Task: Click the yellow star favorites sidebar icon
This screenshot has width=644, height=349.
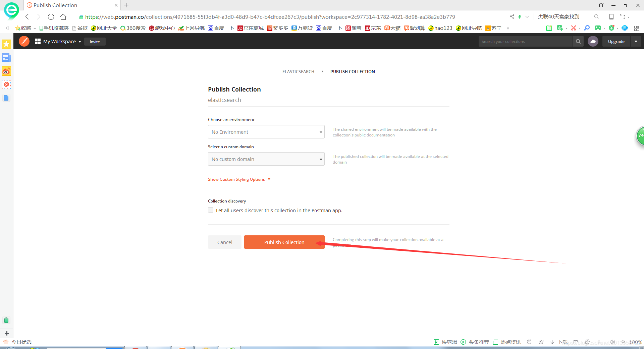Action: pos(6,44)
